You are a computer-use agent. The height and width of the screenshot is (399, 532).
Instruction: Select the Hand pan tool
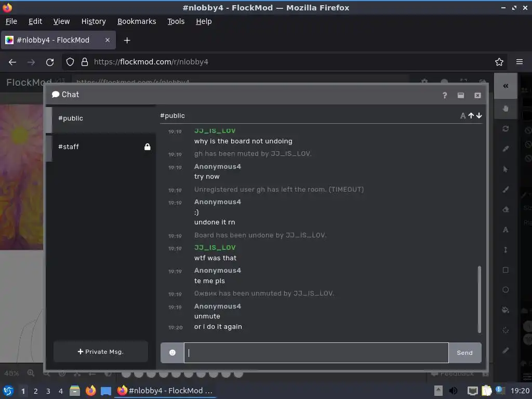506,109
